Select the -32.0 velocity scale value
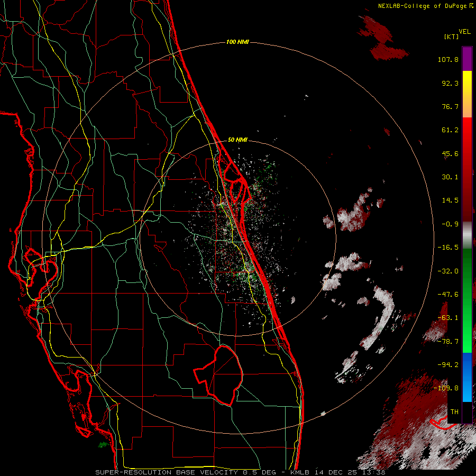476x476 pixels. pyautogui.click(x=448, y=271)
